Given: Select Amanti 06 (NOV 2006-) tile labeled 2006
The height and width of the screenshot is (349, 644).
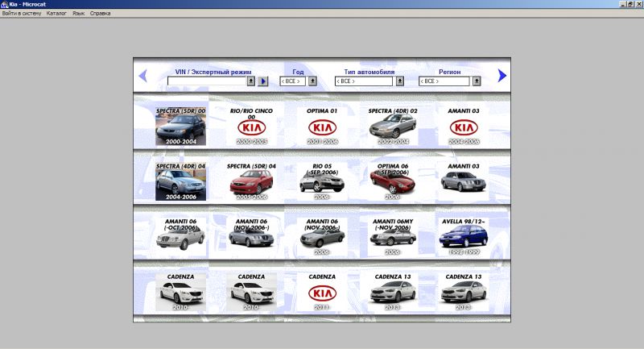Looking at the screenshot, I should tap(322, 237).
